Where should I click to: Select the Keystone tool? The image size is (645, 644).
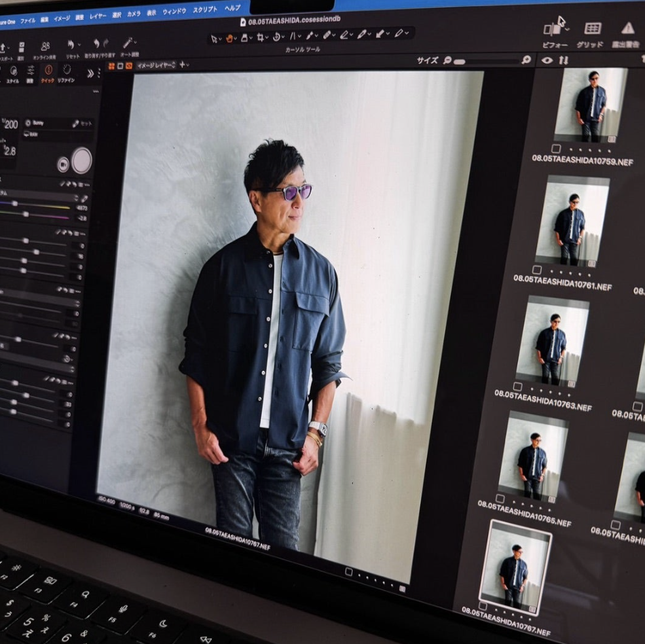293,37
